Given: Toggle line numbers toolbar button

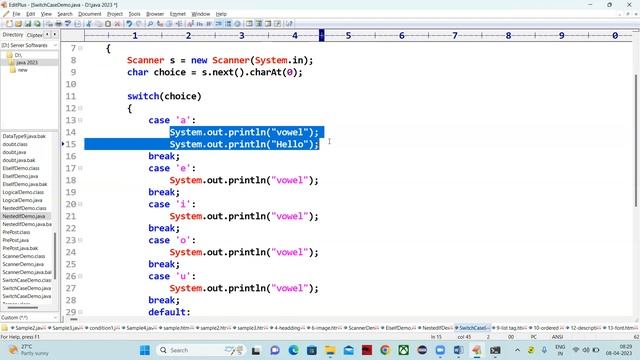Looking at the screenshot, I should click(228, 24).
